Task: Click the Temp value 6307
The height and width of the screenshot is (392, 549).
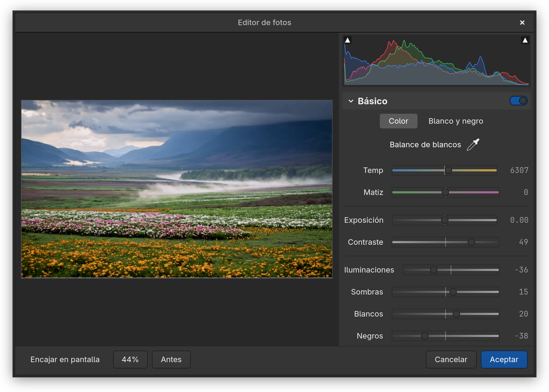Action: [x=519, y=170]
